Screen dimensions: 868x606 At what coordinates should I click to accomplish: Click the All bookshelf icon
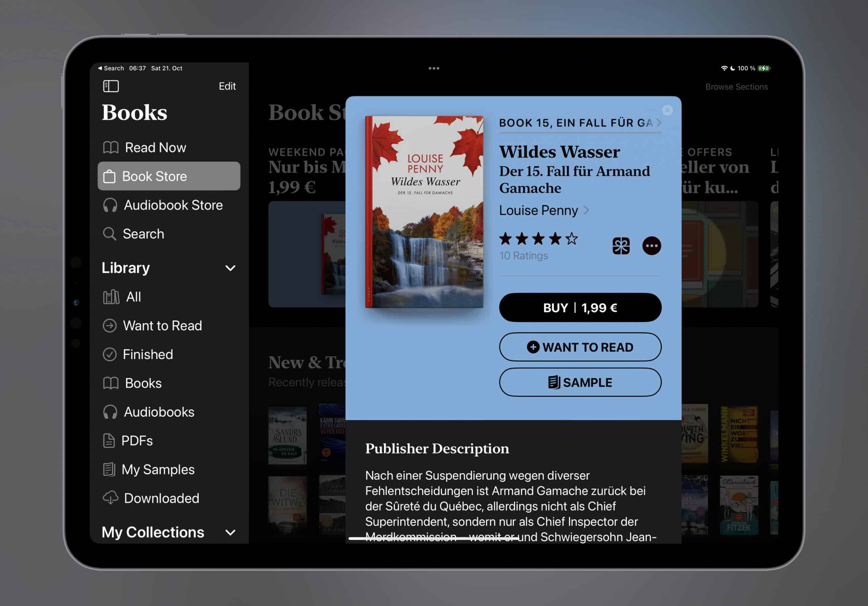111,297
